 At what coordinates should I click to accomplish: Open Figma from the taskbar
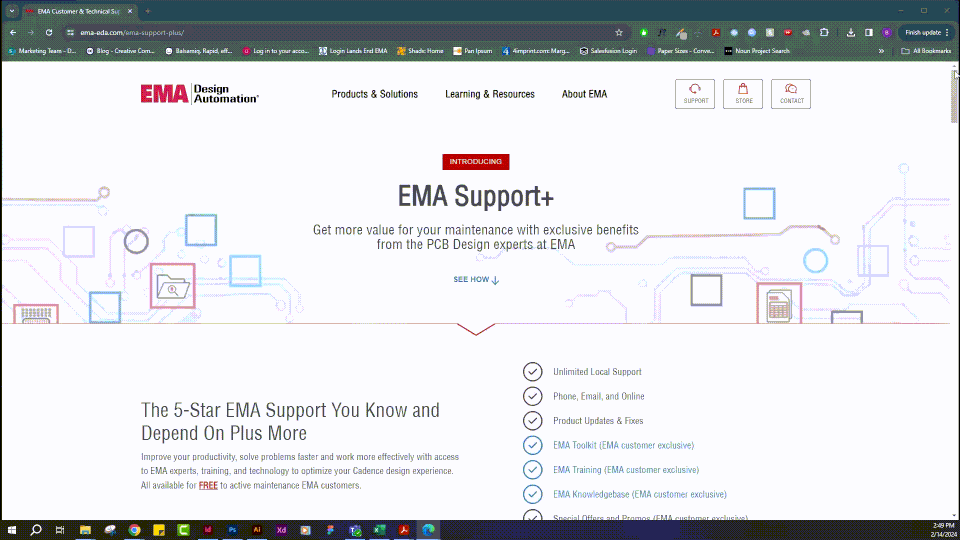point(330,530)
